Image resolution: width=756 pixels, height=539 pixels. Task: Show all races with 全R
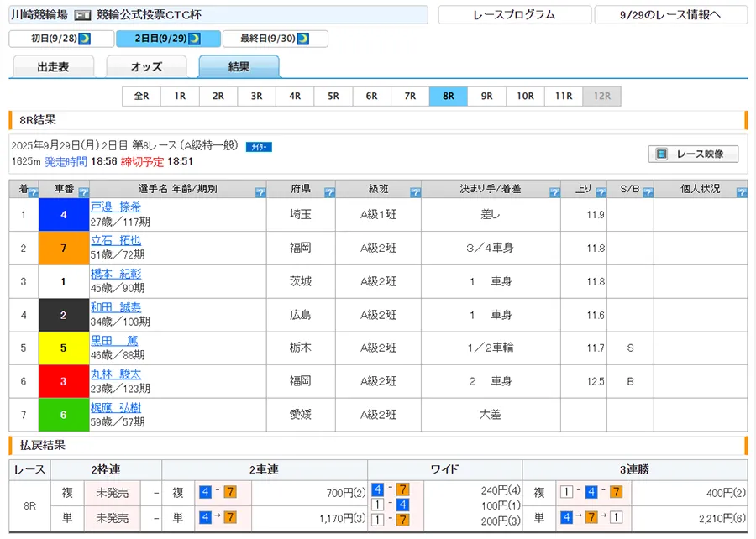click(141, 97)
